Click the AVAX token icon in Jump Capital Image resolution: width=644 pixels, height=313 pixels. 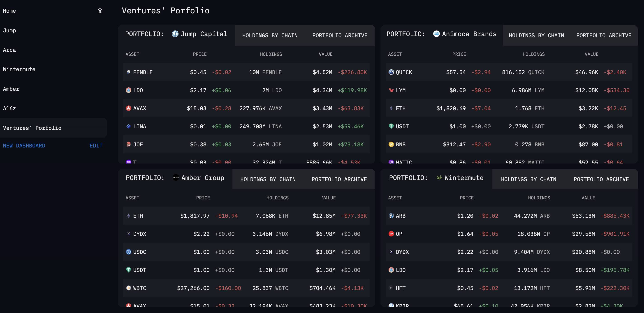click(128, 108)
